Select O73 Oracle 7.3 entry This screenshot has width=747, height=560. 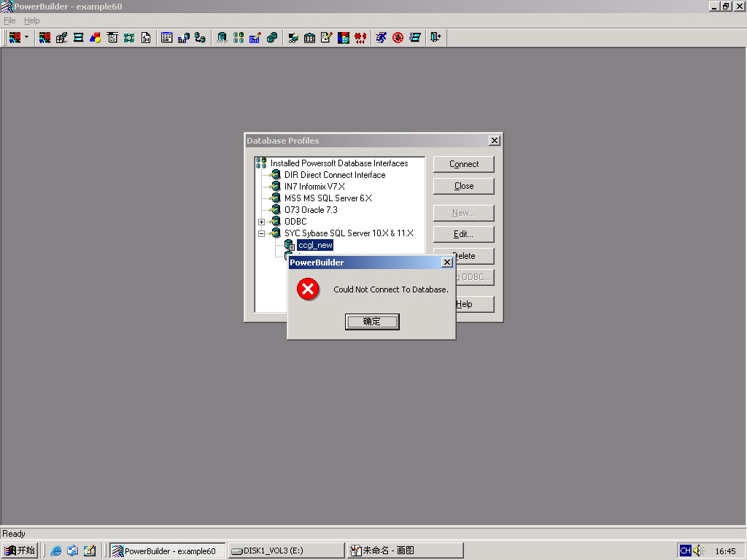[311, 210]
